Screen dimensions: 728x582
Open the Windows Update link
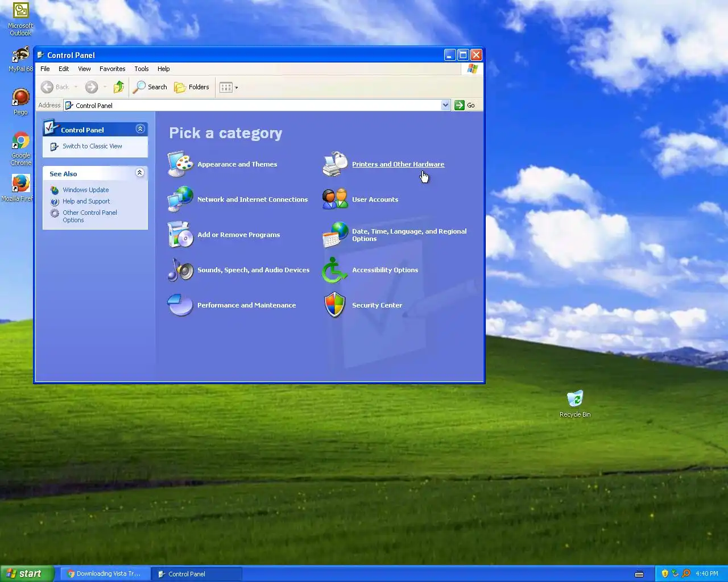85,190
